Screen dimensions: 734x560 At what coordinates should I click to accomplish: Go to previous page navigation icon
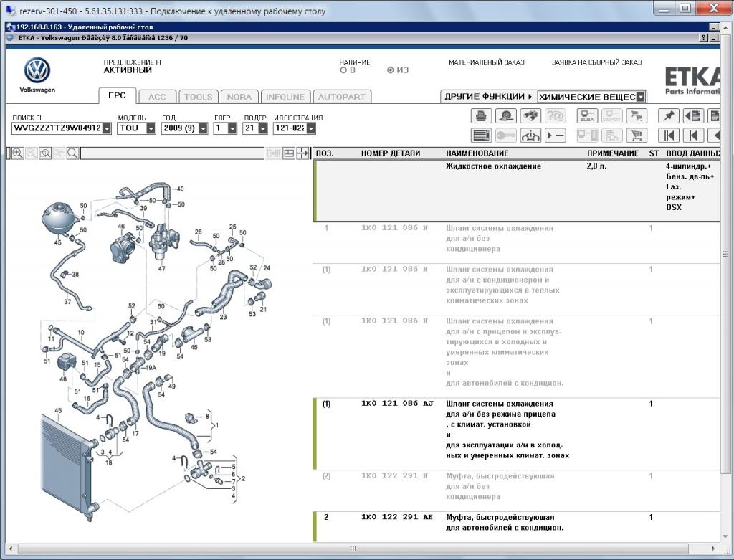click(x=693, y=136)
